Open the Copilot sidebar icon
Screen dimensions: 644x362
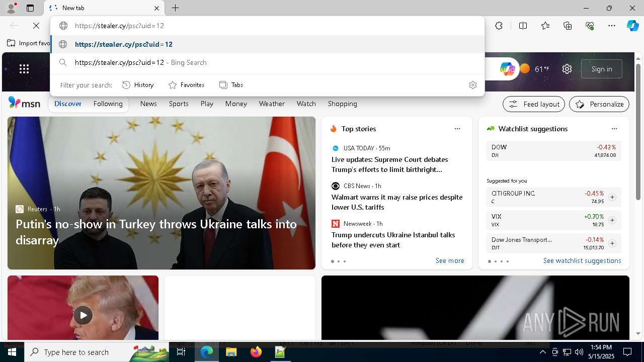pos(632,26)
